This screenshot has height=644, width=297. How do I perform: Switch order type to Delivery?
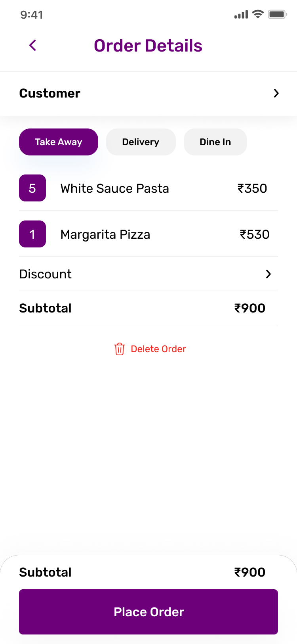[141, 142]
